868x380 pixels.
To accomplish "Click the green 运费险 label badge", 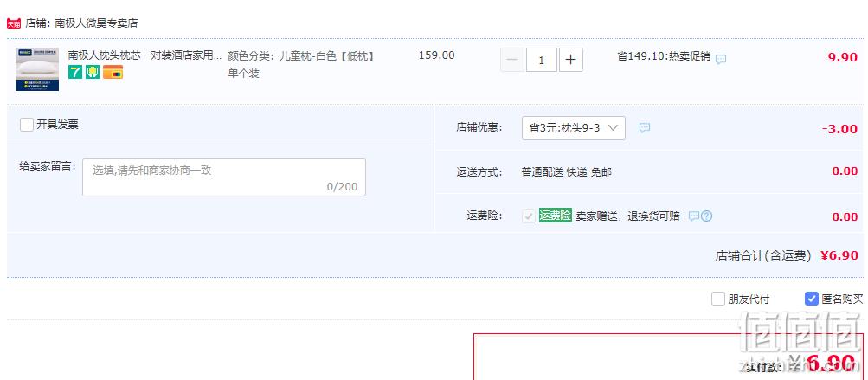I will pyautogui.click(x=556, y=216).
